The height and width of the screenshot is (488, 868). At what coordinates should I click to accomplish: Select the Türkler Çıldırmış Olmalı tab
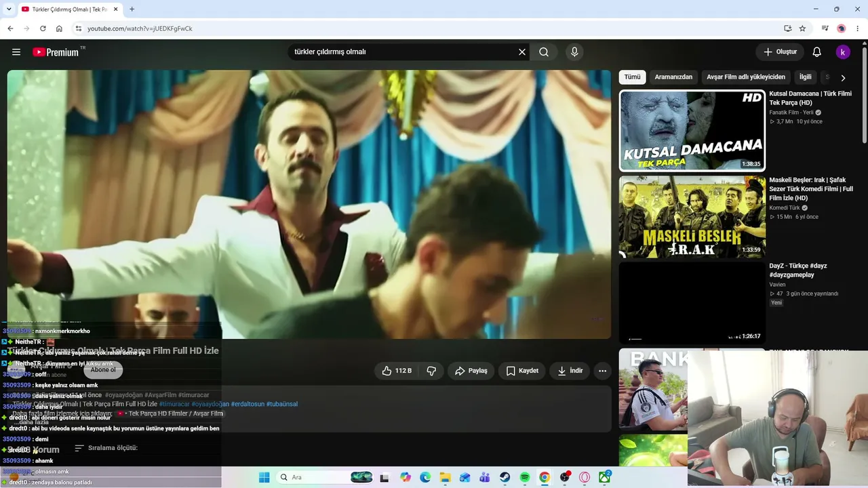tap(69, 9)
